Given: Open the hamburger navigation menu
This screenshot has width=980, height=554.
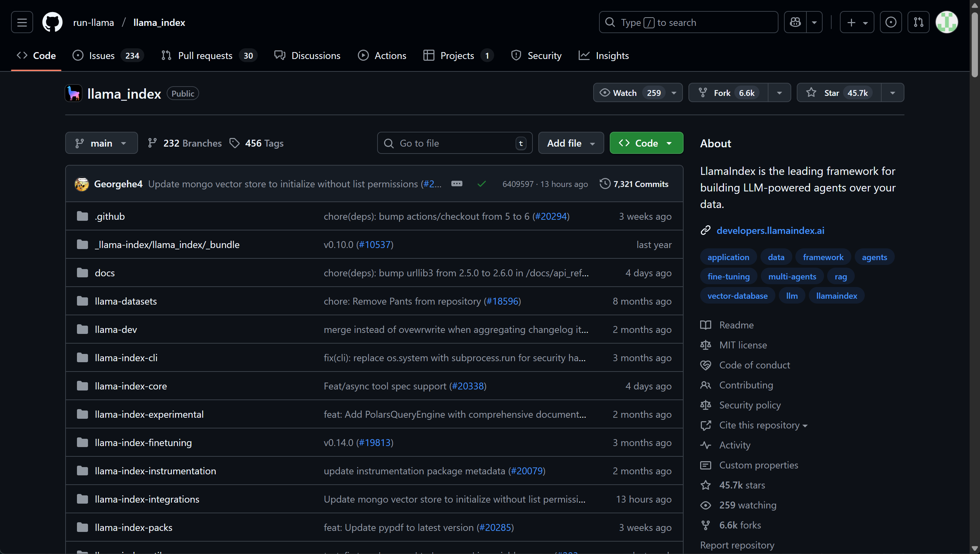Looking at the screenshot, I should (x=22, y=22).
